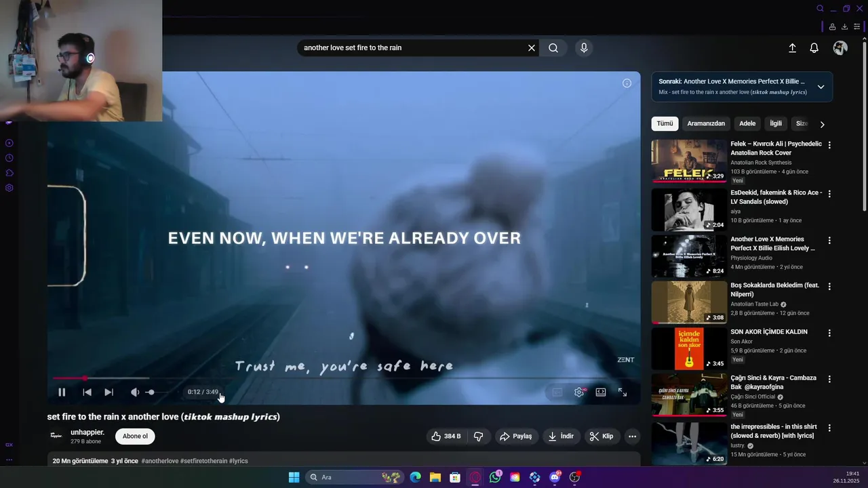Start voice search with the microphone icon

[584, 47]
